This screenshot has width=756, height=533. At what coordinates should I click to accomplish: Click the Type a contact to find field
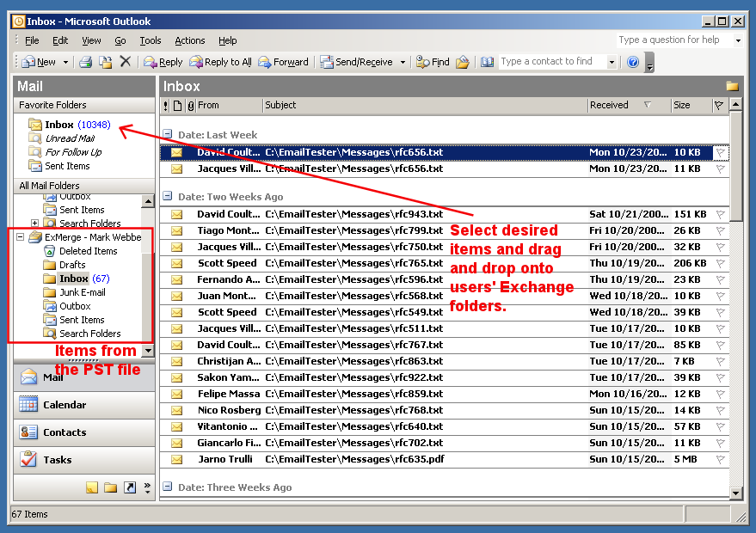pos(552,61)
